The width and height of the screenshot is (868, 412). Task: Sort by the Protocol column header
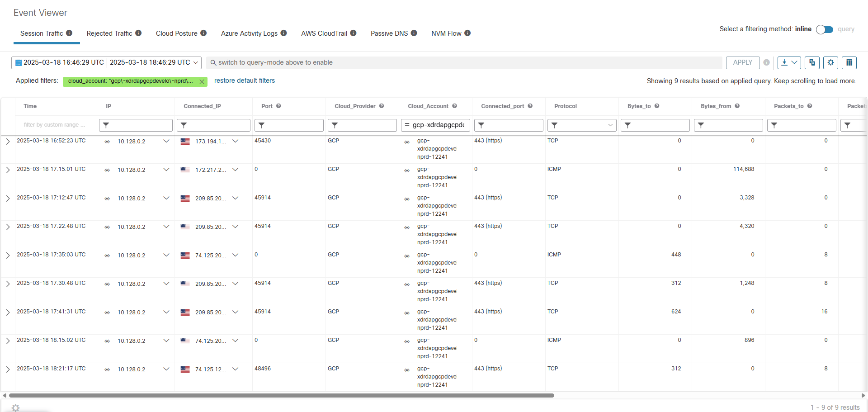pos(566,106)
